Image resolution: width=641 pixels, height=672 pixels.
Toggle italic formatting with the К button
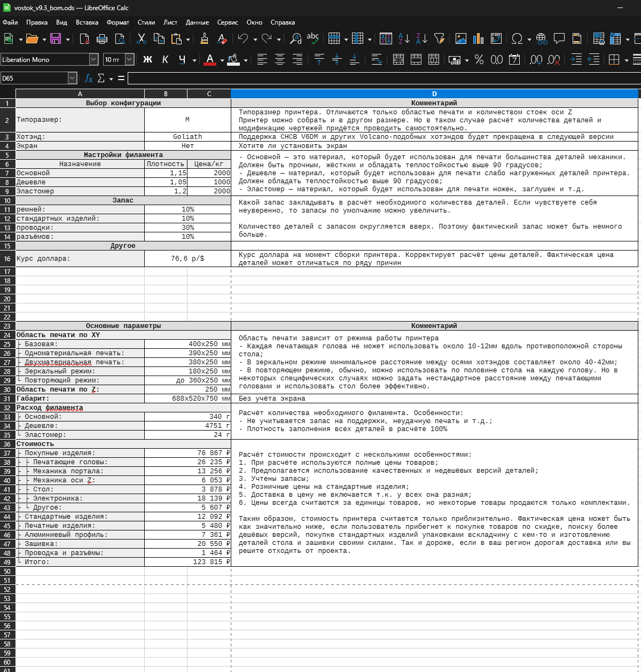click(165, 59)
